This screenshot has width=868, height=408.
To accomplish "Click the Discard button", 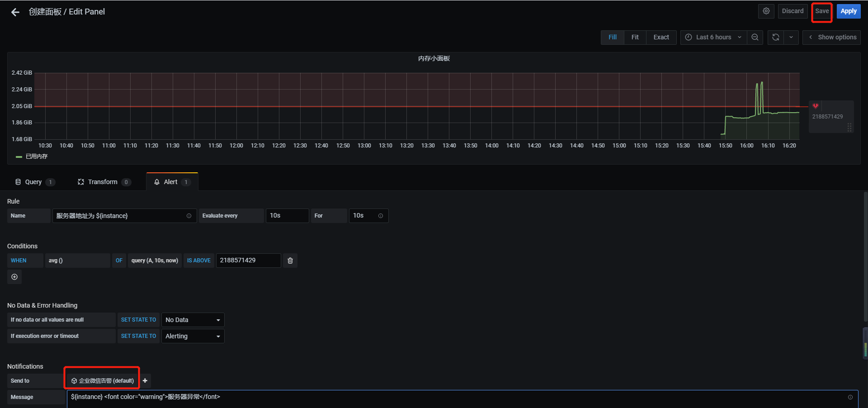I will click(x=793, y=11).
